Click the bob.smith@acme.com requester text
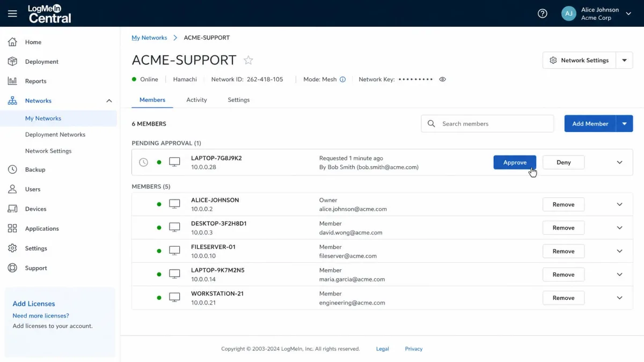Viewport: 644px width, 362px height. pyautogui.click(x=387, y=167)
